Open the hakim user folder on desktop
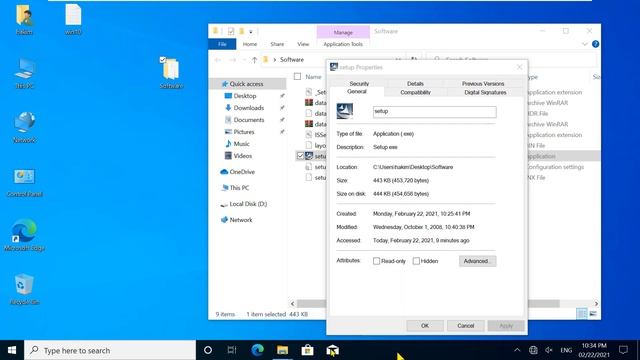 (x=24, y=20)
